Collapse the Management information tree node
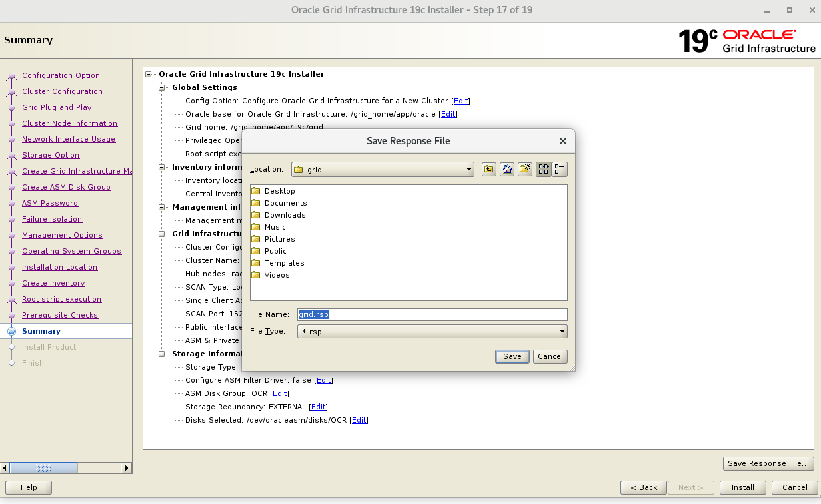This screenshot has width=821, height=504. (162, 207)
